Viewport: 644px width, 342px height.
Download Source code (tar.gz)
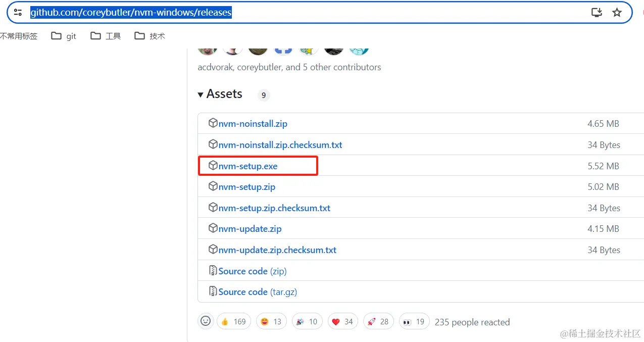click(258, 292)
